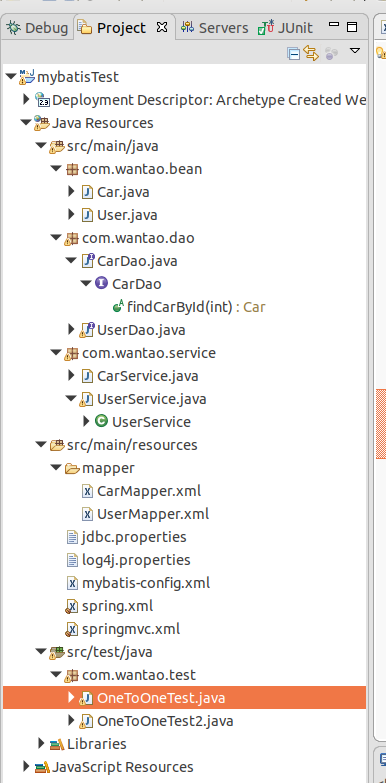
Task: Click the findCarById abstract method icon
Action: pyautogui.click(x=118, y=306)
